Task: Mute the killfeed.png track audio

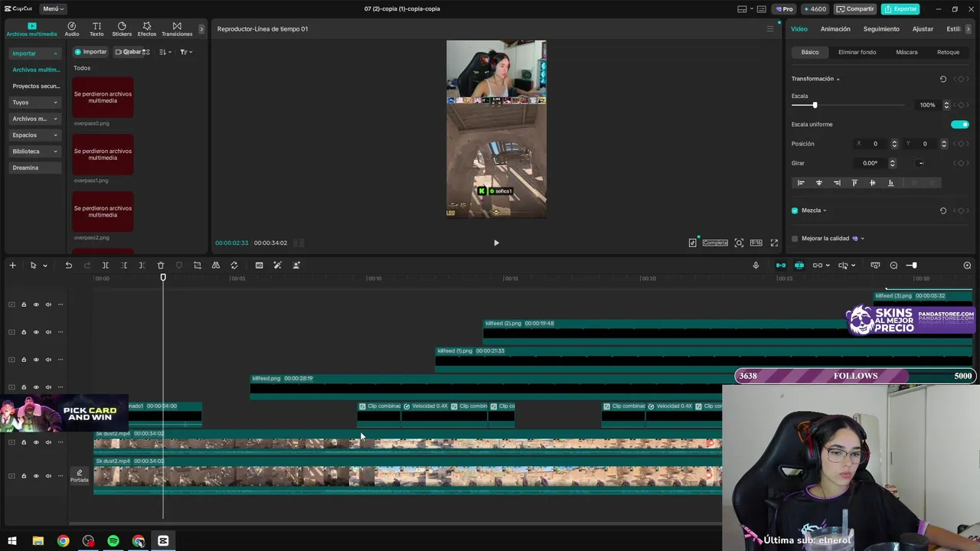Action: coord(48,387)
